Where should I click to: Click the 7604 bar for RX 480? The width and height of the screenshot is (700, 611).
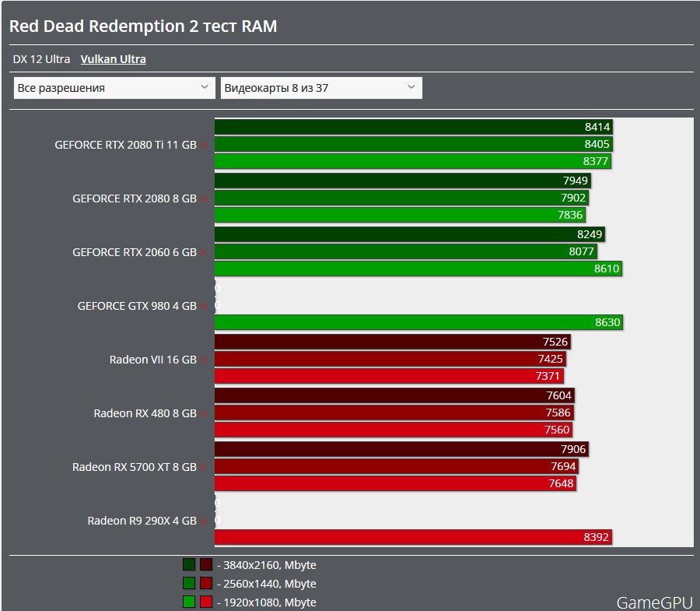[394, 395]
